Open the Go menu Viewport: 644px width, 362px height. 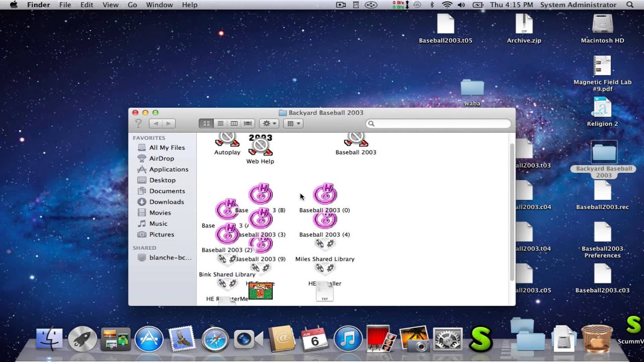[x=132, y=5]
